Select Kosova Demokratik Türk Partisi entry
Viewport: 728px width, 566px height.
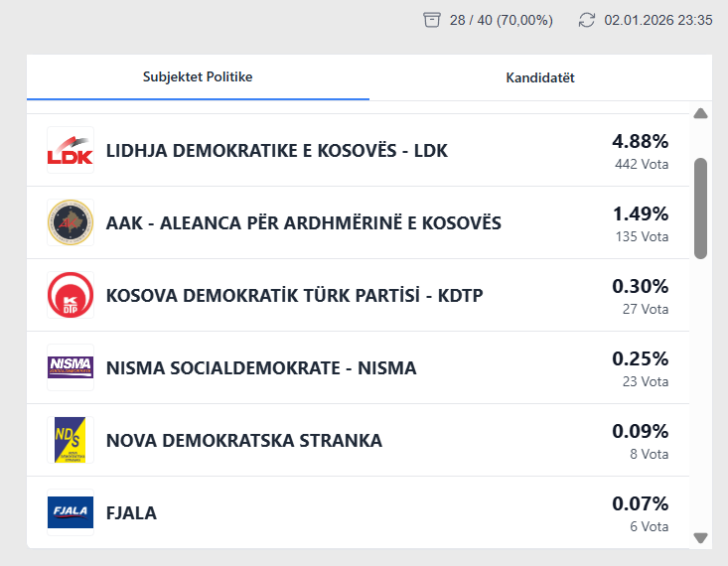click(x=294, y=295)
